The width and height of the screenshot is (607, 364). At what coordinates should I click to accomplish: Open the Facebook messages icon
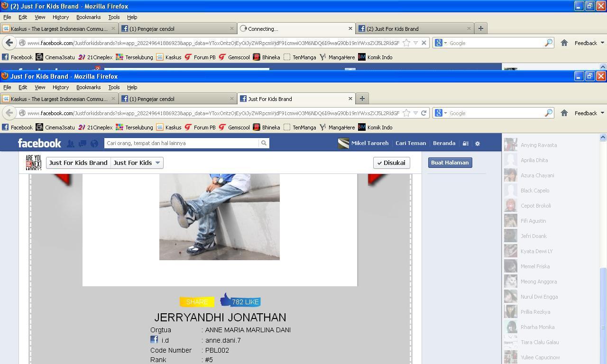pos(82,143)
